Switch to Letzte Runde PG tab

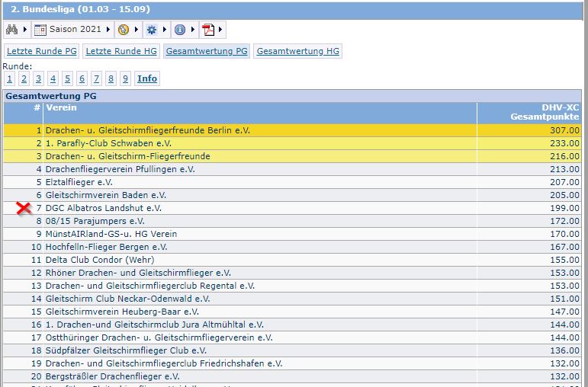pos(42,51)
